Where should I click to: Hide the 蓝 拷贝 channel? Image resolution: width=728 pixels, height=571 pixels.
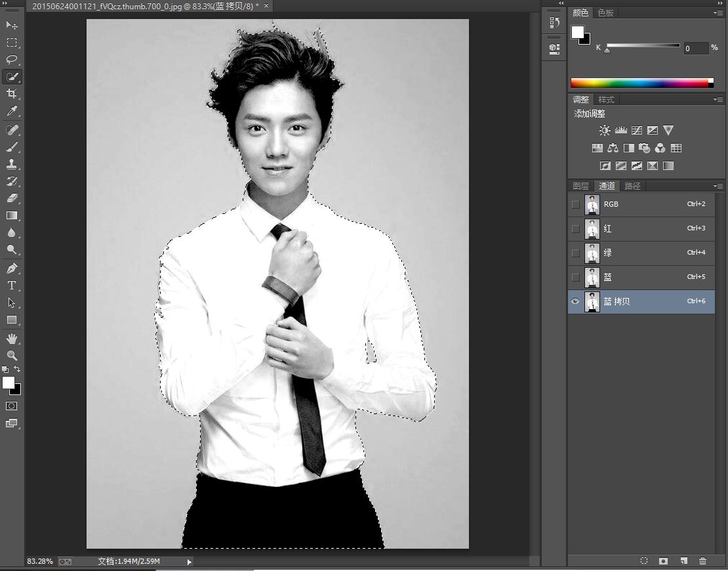[576, 301]
